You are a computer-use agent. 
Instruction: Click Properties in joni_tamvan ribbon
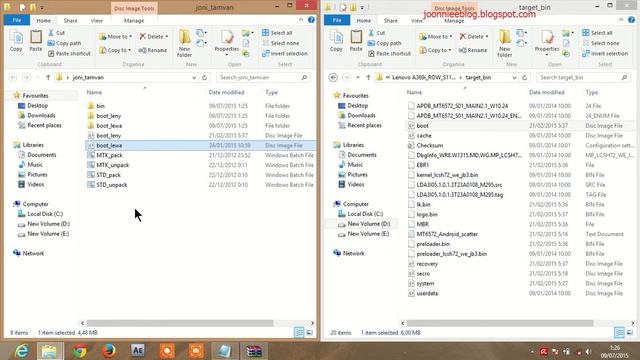point(227,42)
